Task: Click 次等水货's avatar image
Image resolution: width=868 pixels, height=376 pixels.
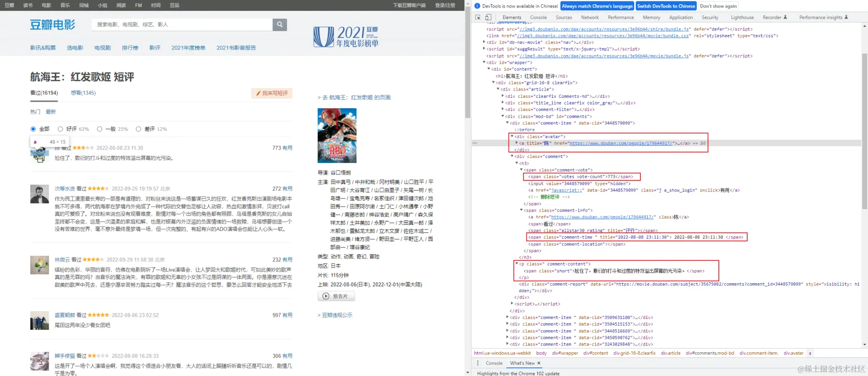Action: coord(39,194)
